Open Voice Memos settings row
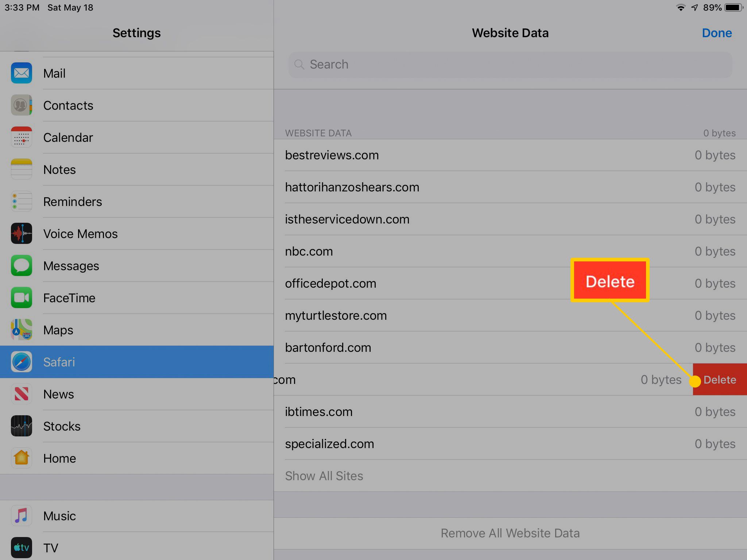The width and height of the screenshot is (747, 560). pos(137,234)
